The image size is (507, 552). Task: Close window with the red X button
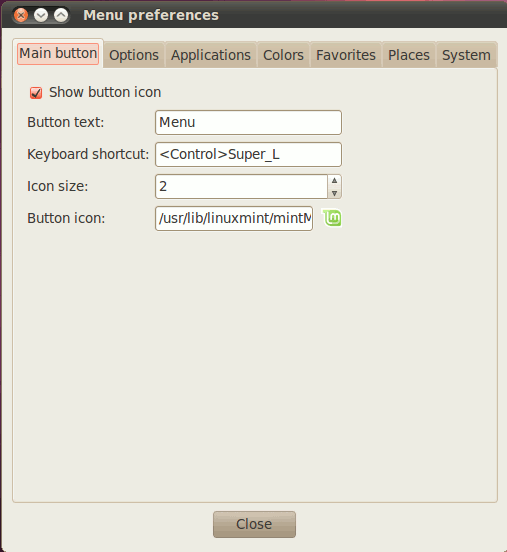(x=21, y=15)
